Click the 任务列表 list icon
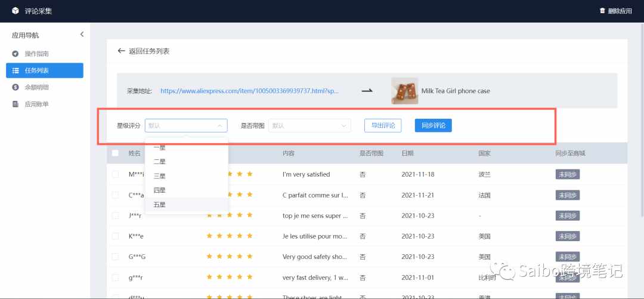The width and height of the screenshot is (644, 299). click(x=15, y=71)
